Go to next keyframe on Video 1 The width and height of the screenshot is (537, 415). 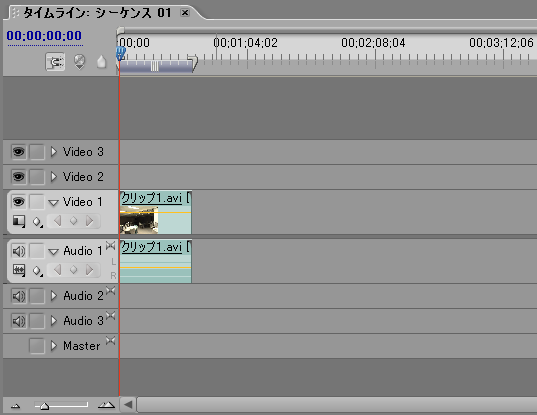pyautogui.click(x=90, y=221)
